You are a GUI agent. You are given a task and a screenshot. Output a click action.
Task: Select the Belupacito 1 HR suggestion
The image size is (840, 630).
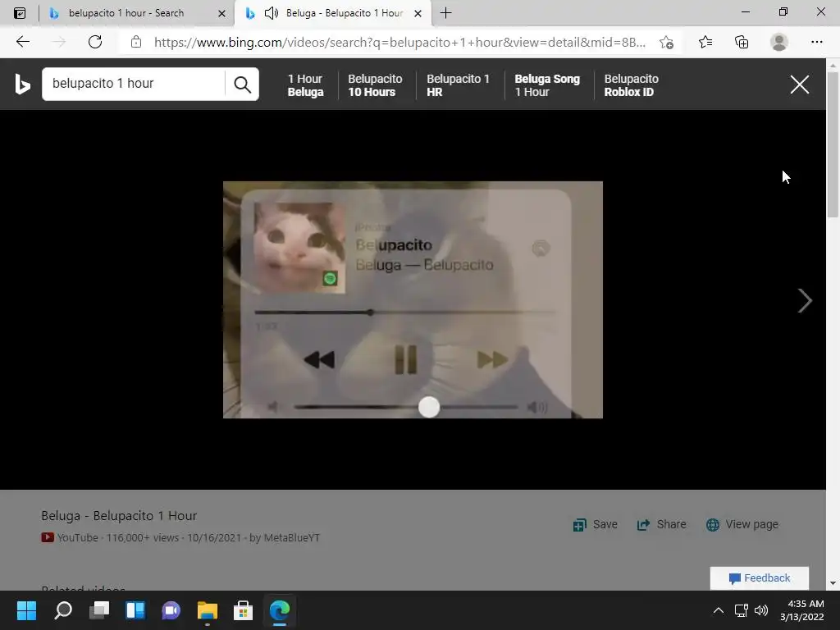[x=458, y=85]
